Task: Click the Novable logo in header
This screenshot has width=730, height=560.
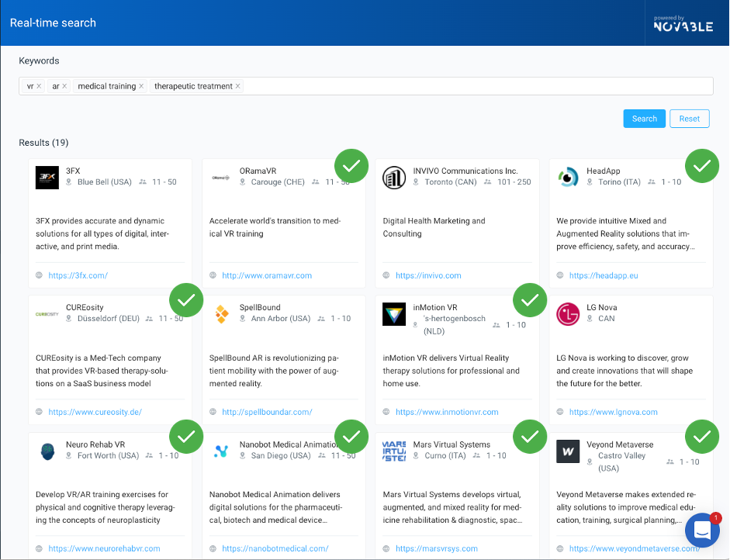Action: [x=683, y=24]
